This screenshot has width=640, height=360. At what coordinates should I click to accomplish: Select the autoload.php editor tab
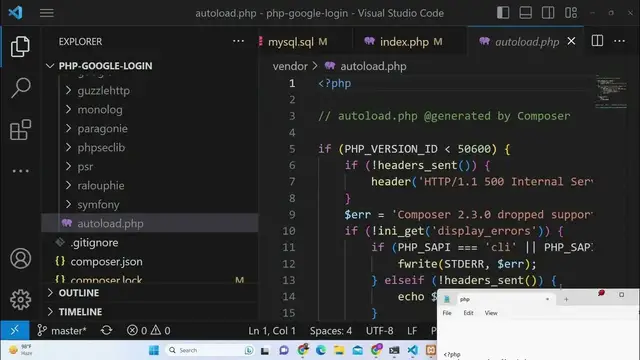(x=527, y=42)
